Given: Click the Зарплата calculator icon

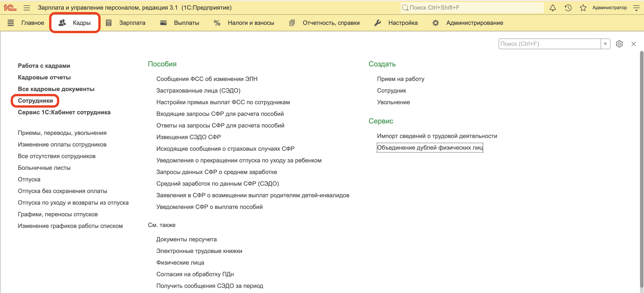Looking at the screenshot, I should coord(108,23).
